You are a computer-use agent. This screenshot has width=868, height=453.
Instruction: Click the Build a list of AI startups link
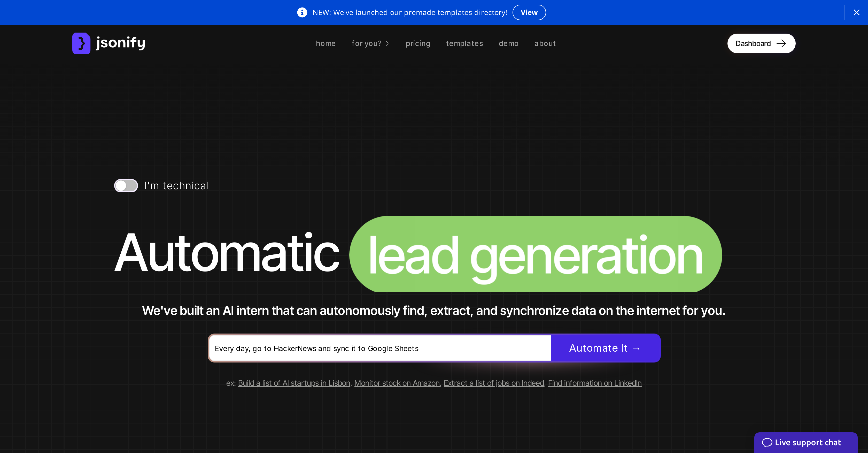(x=294, y=383)
